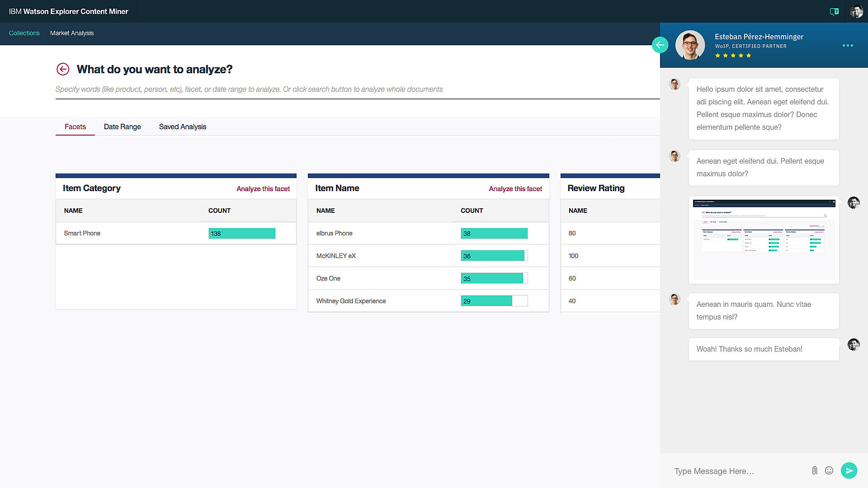868x488 pixels.
Task: Click Esteban's large profile photo in the chat header
Action: [x=690, y=45]
